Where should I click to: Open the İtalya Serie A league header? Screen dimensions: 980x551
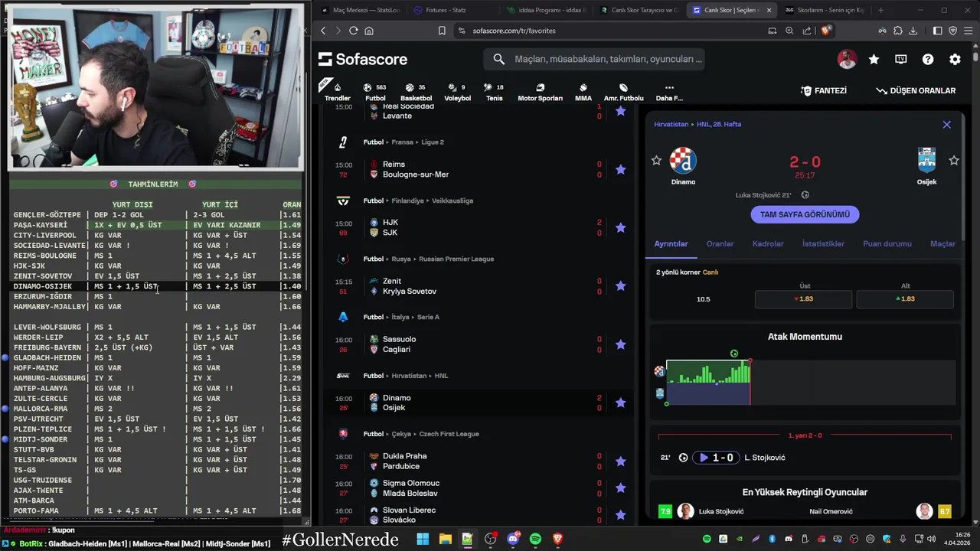(x=401, y=317)
